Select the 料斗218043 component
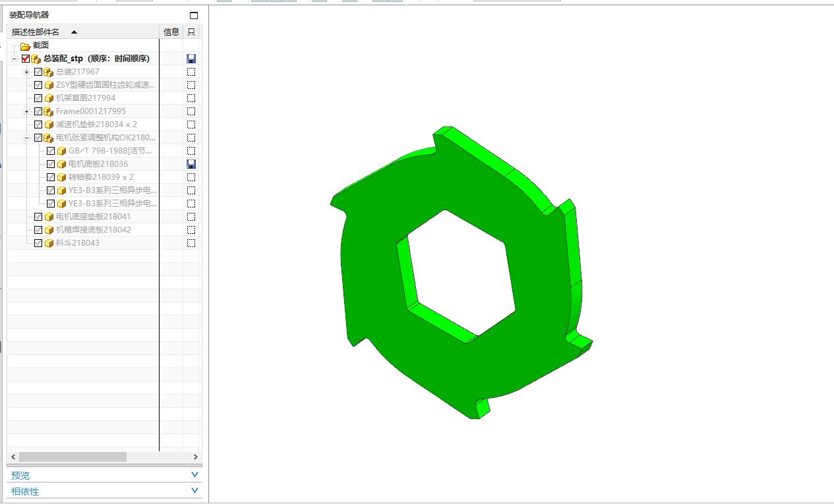834x504 pixels. click(78, 243)
